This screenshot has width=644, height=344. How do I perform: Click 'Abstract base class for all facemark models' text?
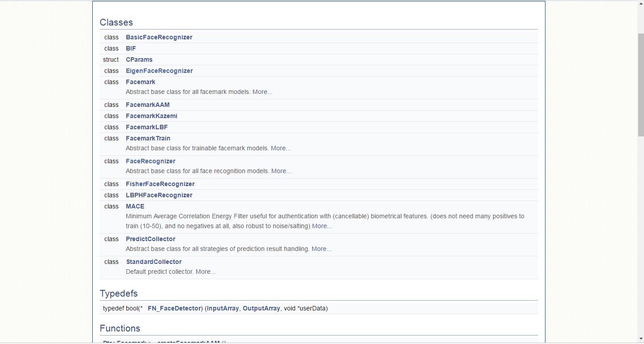(x=188, y=92)
